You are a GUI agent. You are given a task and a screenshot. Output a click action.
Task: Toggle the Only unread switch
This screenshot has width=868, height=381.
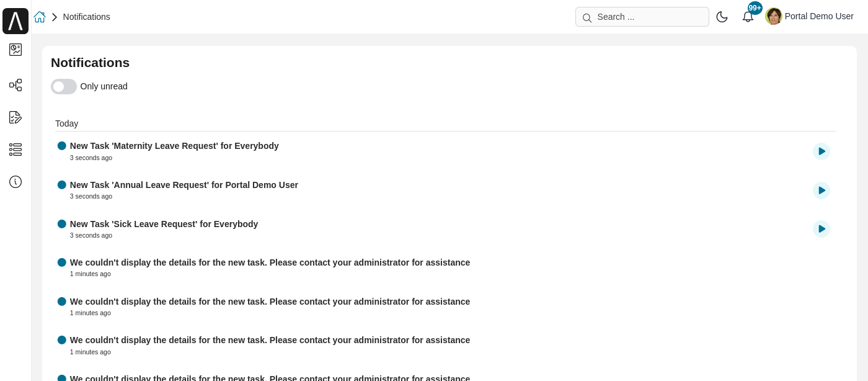click(x=64, y=86)
